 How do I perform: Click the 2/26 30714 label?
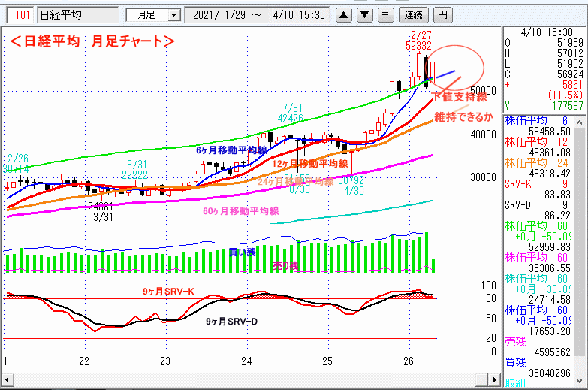[17, 164]
